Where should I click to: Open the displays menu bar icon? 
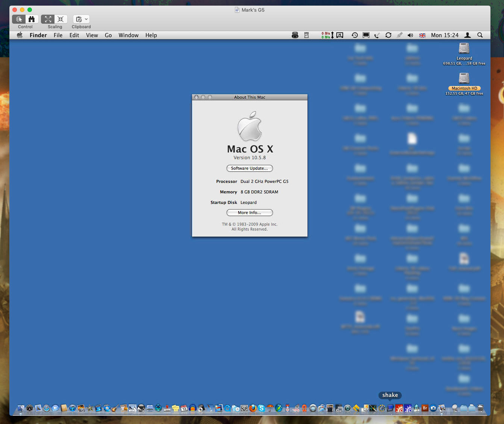coord(366,35)
